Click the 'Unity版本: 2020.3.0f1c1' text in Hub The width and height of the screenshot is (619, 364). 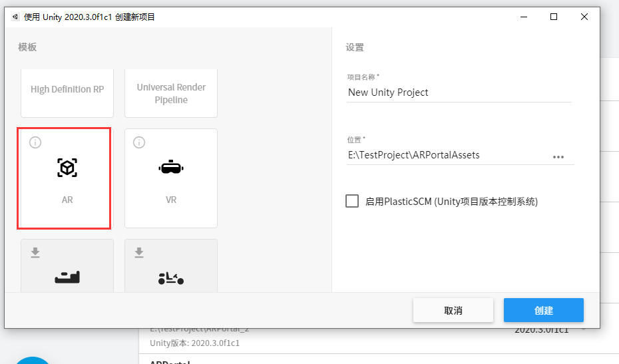(194, 343)
